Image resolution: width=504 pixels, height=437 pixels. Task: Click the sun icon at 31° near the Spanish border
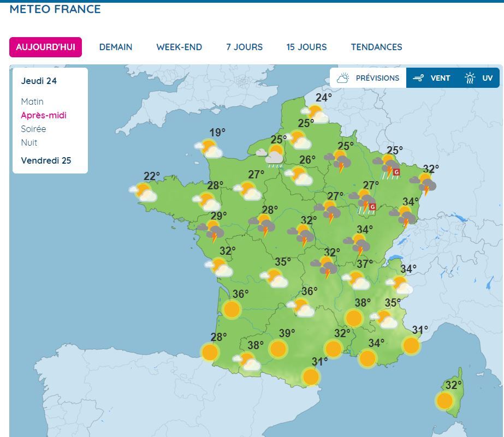pyautogui.click(x=311, y=377)
